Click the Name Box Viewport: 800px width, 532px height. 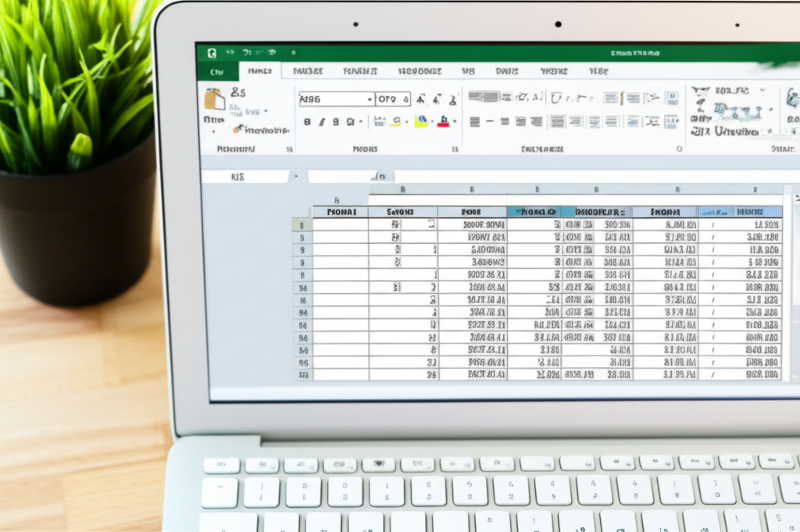pyautogui.click(x=245, y=177)
